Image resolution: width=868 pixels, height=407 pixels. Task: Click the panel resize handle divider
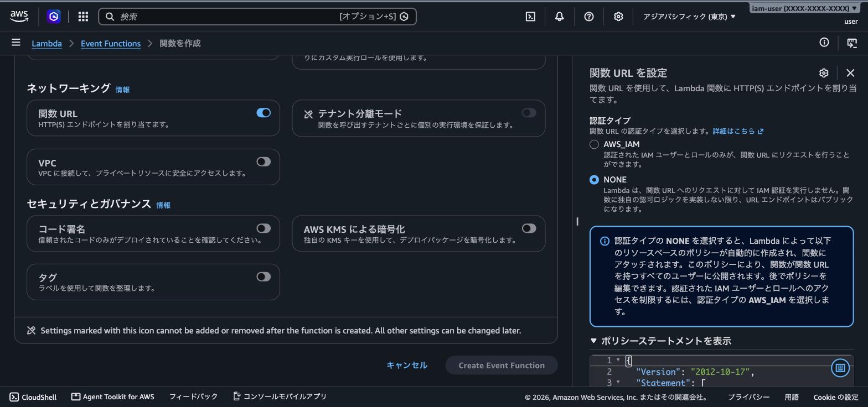(x=577, y=221)
